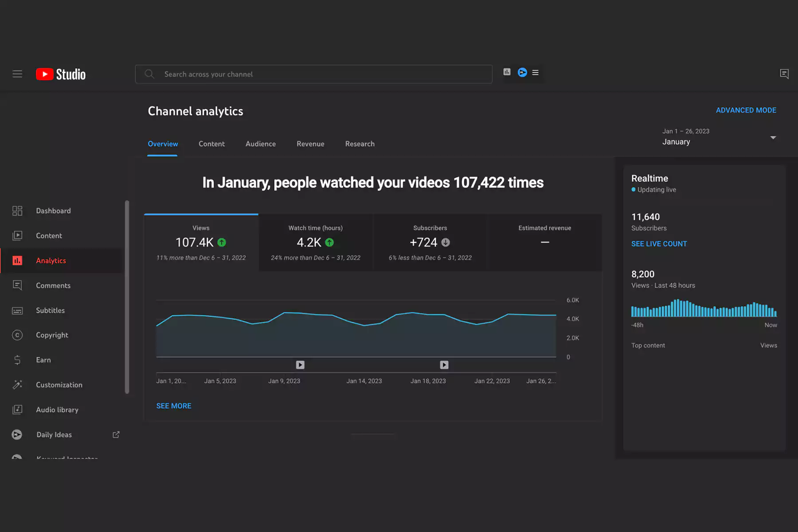The image size is (798, 532).
Task: Click the first video marker under the chart
Action: pyautogui.click(x=300, y=365)
